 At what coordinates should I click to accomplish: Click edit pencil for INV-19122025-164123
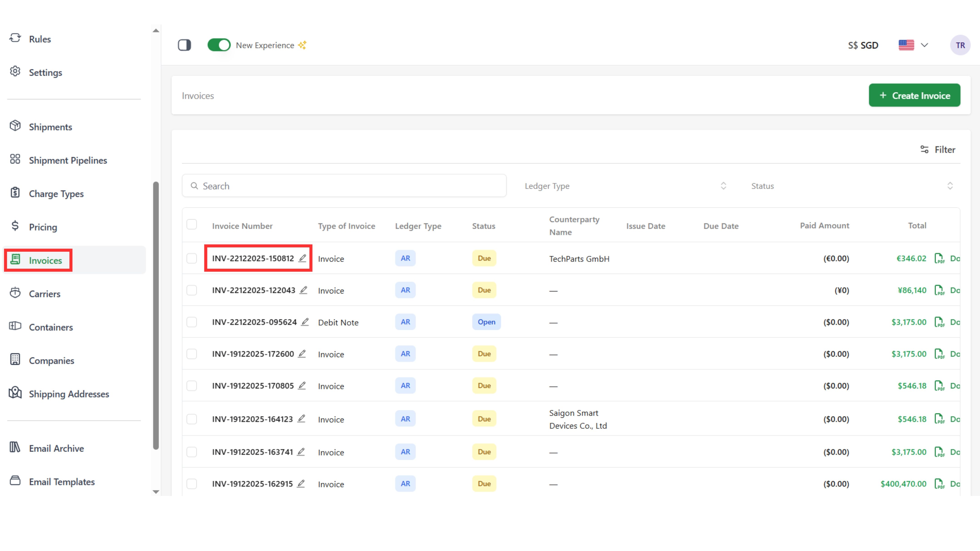point(301,419)
